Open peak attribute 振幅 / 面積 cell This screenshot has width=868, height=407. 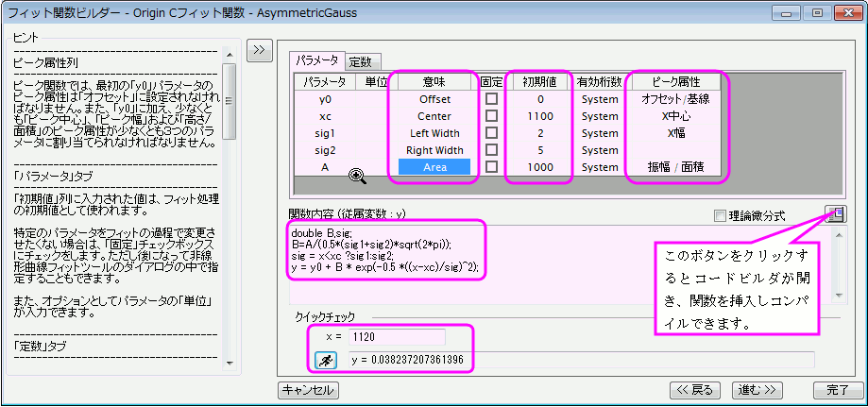tap(675, 167)
